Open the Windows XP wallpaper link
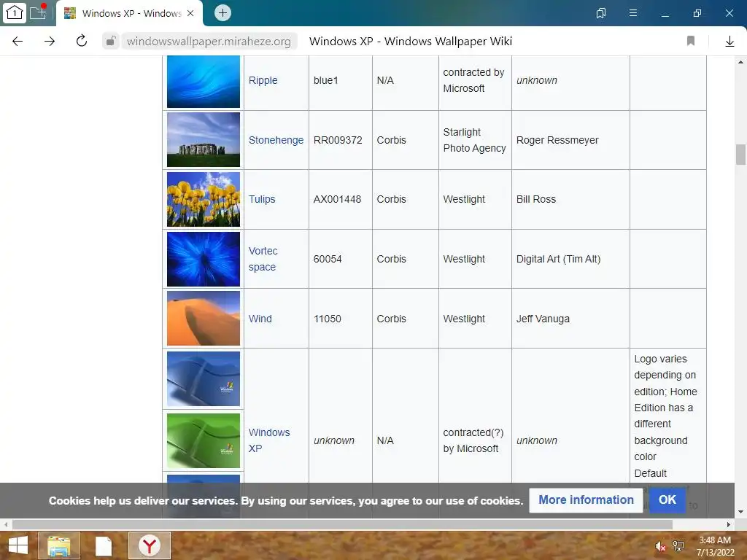This screenshot has height=560, width=747. tap(269, 440)
